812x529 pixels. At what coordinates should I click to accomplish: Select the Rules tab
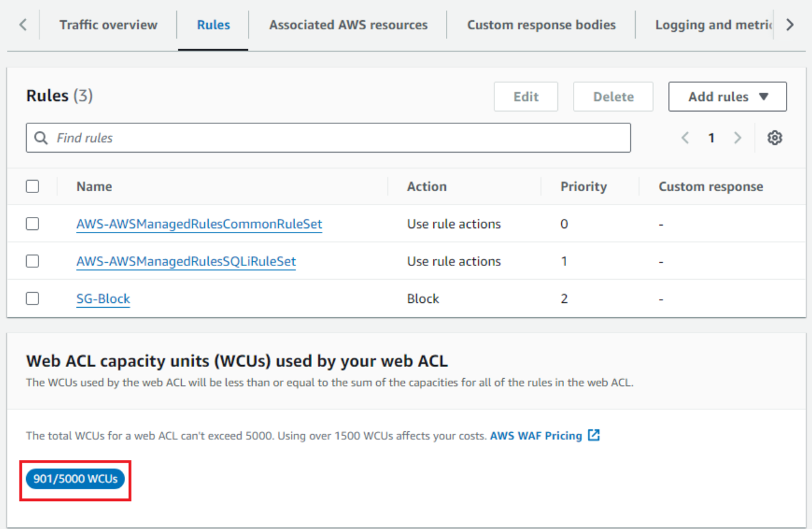click(213, 25)
